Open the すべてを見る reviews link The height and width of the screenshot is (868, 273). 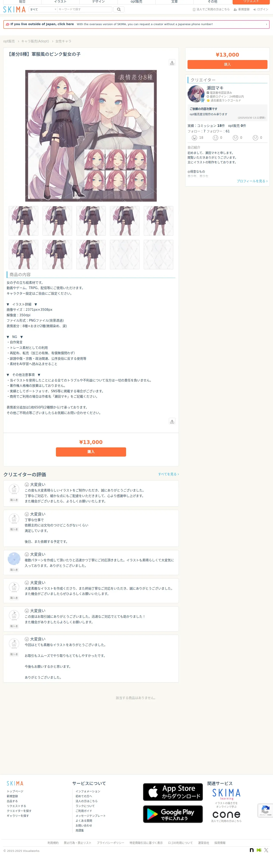tap(168, 474)
